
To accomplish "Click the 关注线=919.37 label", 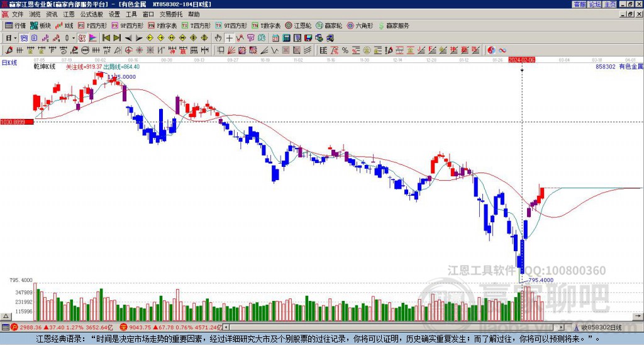I will [x=84, y=67].
